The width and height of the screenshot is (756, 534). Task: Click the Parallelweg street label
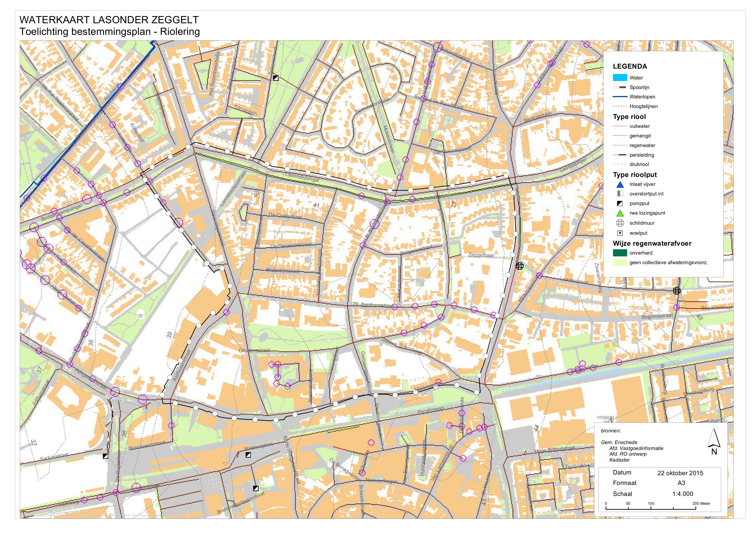point(431,410)
